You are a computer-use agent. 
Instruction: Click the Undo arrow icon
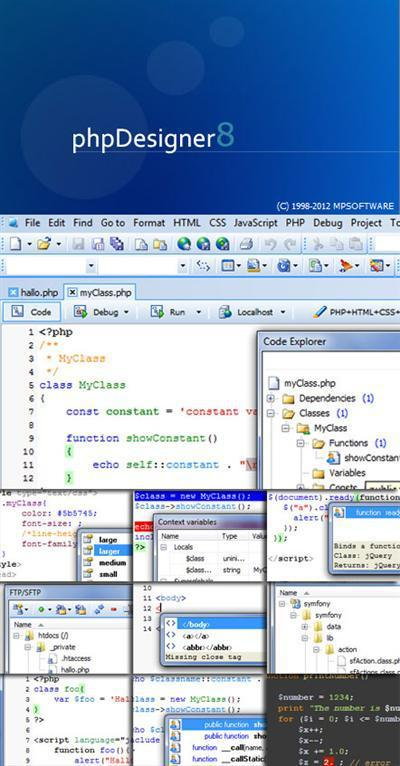tap(271, 243)
